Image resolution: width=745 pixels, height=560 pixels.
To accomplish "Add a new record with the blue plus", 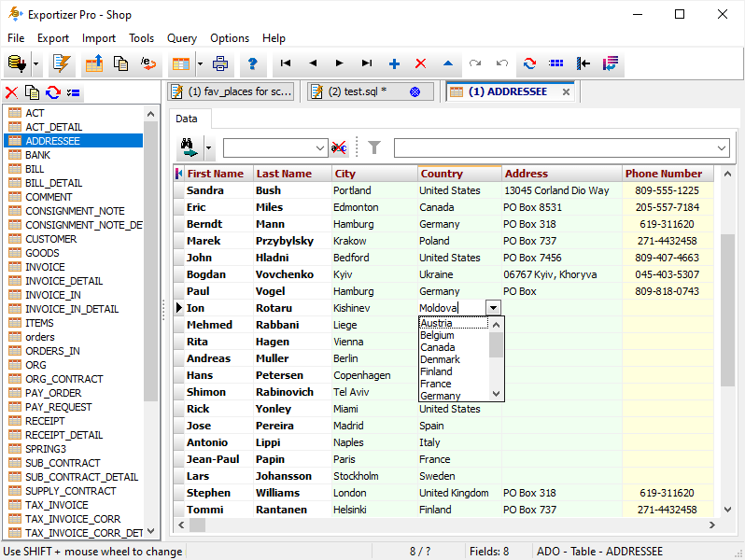I will (394, 63).
